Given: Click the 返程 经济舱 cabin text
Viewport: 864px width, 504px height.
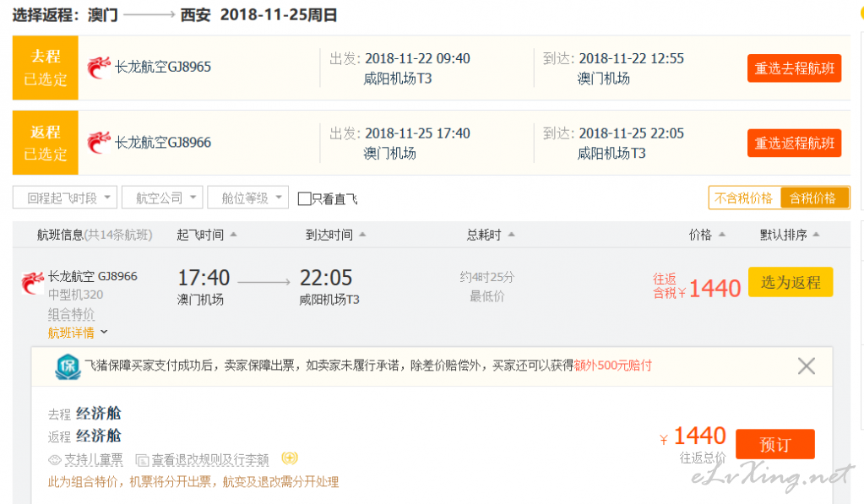Looking at the screenshot, I should pyautogui.click(x=84, y=436).
